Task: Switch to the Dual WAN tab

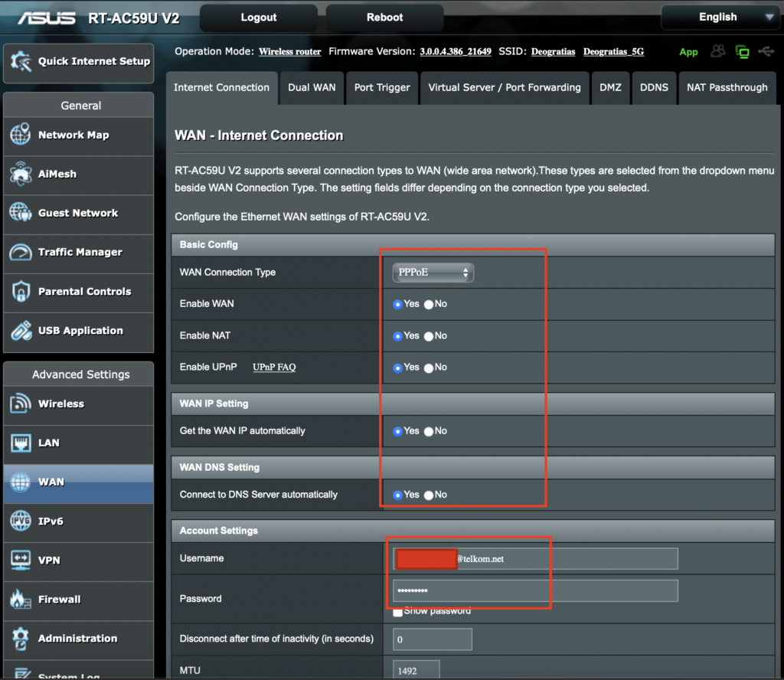Action: [x=312, y=87]
